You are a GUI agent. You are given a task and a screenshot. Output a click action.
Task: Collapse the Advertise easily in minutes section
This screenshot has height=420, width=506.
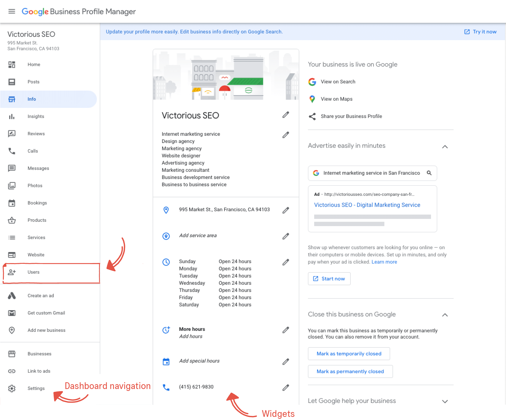pos(445,147)
